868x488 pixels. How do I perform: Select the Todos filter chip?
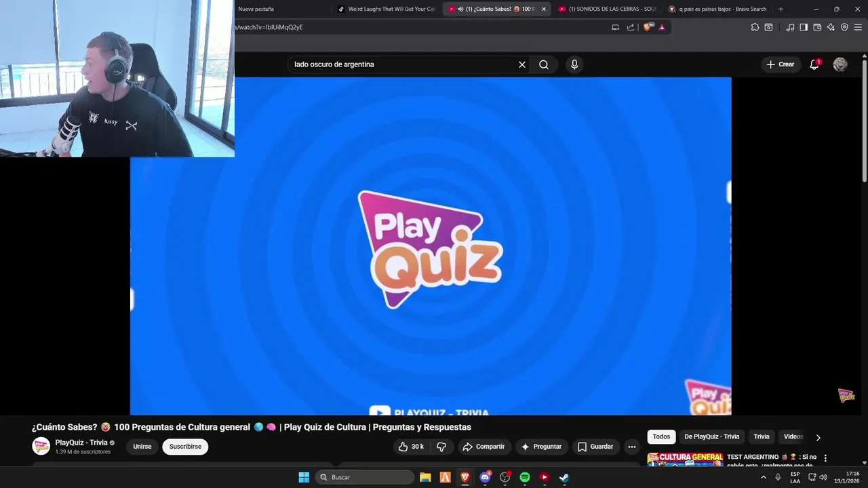661,436
